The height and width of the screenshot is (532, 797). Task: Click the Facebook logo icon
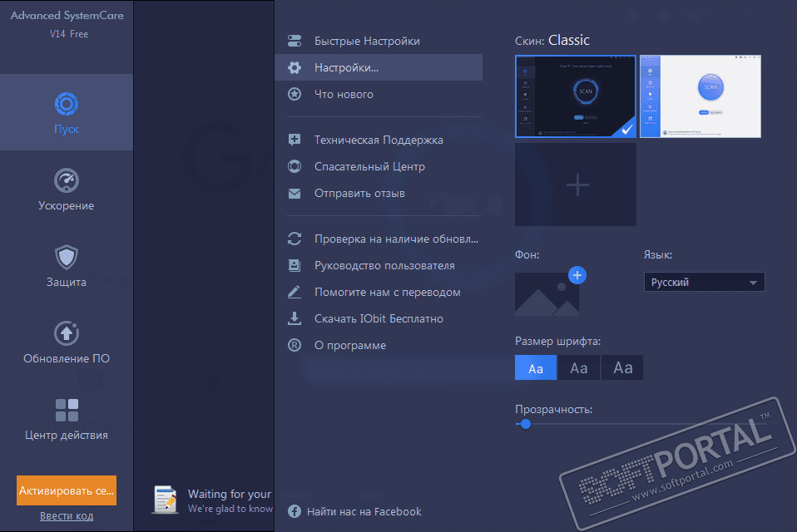(295, 511)
